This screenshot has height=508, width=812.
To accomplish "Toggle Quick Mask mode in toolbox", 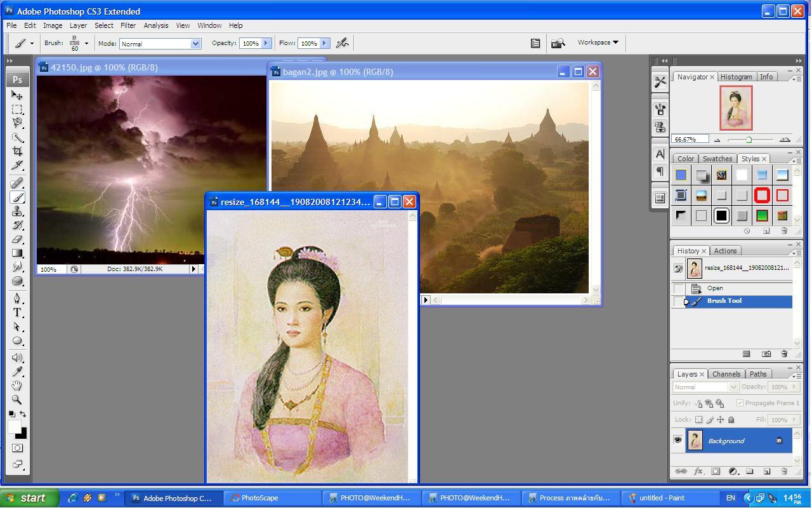I will pyautogui.click(x=17, y=448).
